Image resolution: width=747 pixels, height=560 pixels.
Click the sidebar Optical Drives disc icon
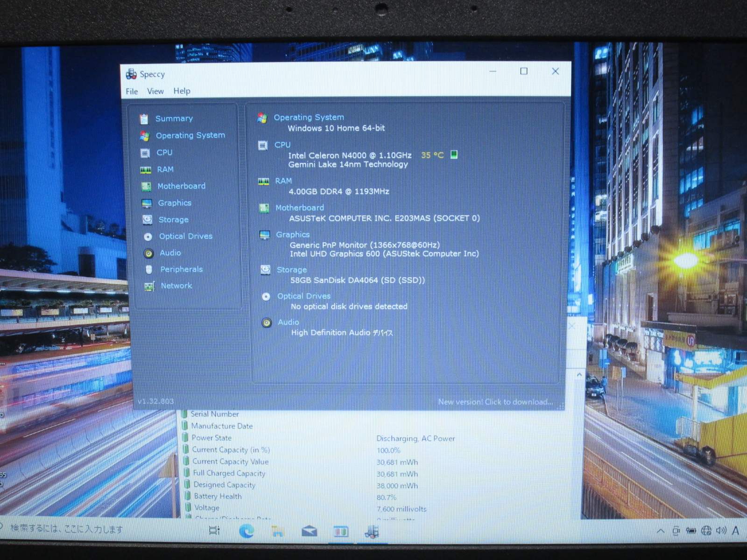click(148, 237)
